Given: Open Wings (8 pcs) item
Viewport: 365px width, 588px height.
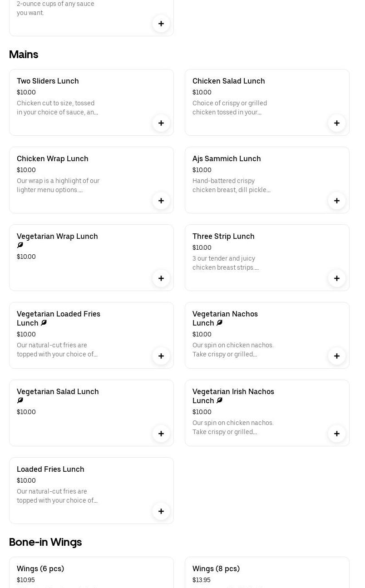Looking at the screenshot, I should (x=216, y=568).
